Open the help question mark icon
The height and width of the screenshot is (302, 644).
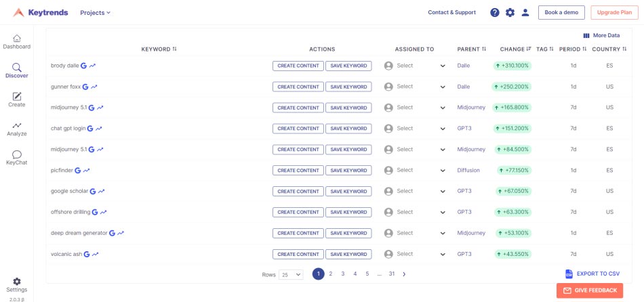495,12
